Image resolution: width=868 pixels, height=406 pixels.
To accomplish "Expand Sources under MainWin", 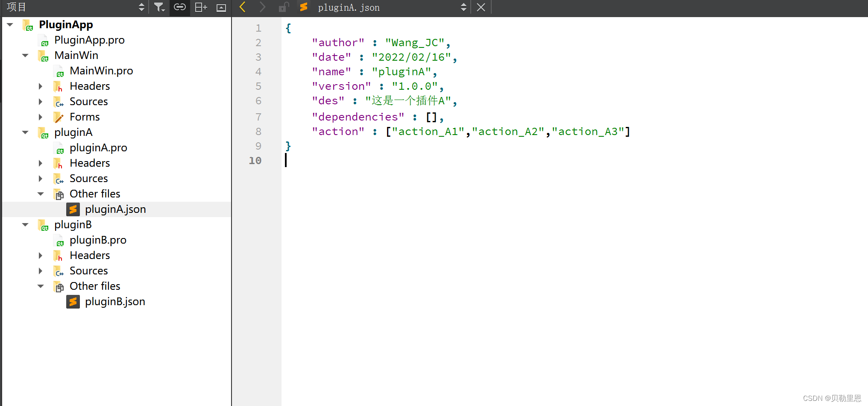I will [41, 102].
